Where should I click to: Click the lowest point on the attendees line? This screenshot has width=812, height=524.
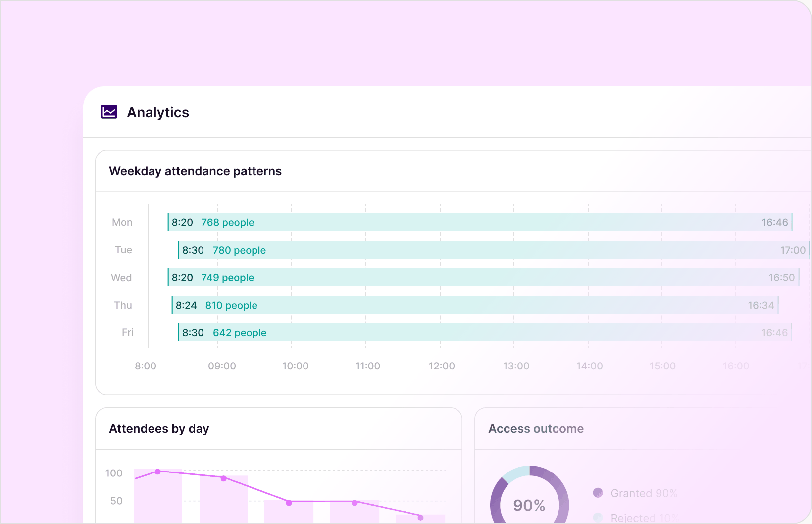[x=420, y=518]
